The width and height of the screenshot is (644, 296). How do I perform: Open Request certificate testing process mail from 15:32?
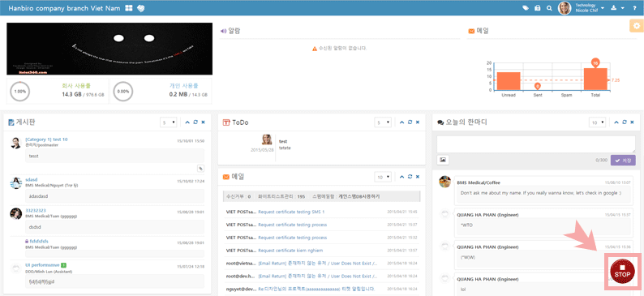click(293, 238)
